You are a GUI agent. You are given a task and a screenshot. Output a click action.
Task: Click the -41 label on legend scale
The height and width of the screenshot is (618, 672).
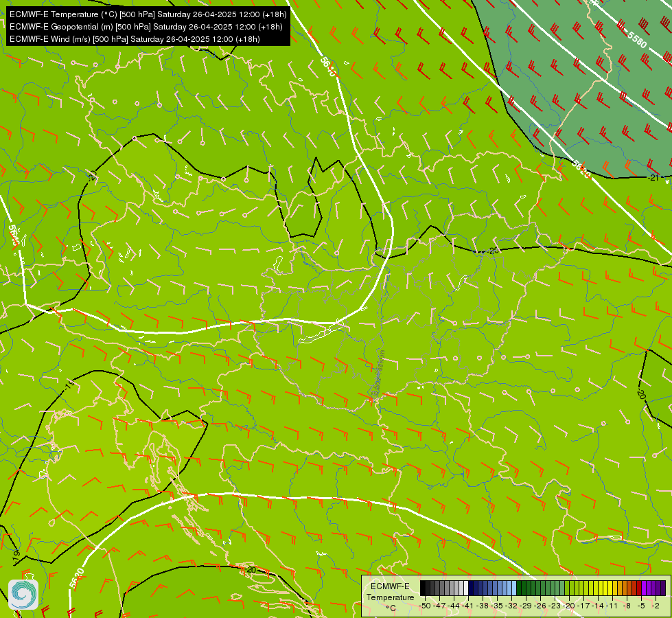[x=468, y=606]
